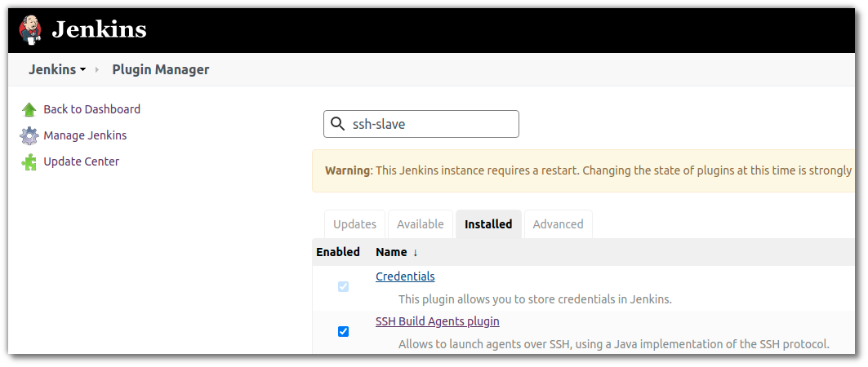The height and width of the screenshot is (367, 868).
Task: Click the restart Warning message text
Action: (589, 170)
